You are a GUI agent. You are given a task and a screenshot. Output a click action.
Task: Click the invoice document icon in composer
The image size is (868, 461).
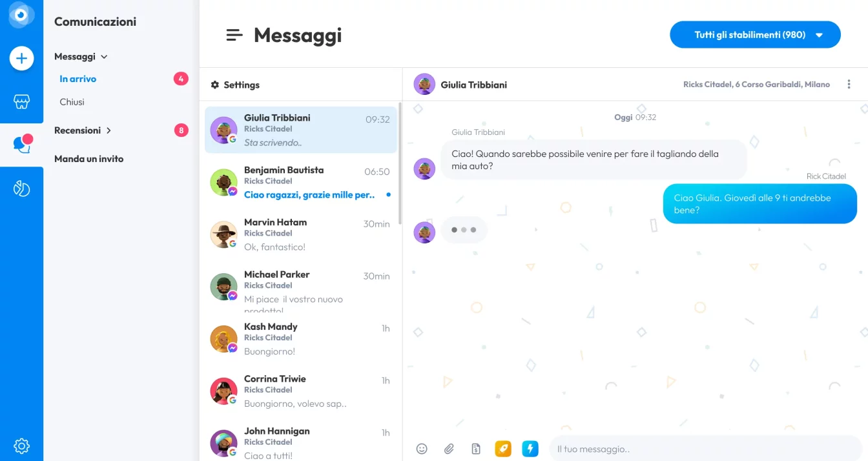point(476,449)
